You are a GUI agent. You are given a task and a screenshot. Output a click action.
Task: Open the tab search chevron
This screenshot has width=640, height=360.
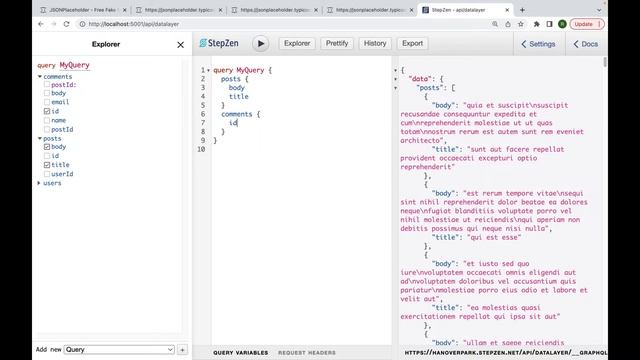[599, 10]
